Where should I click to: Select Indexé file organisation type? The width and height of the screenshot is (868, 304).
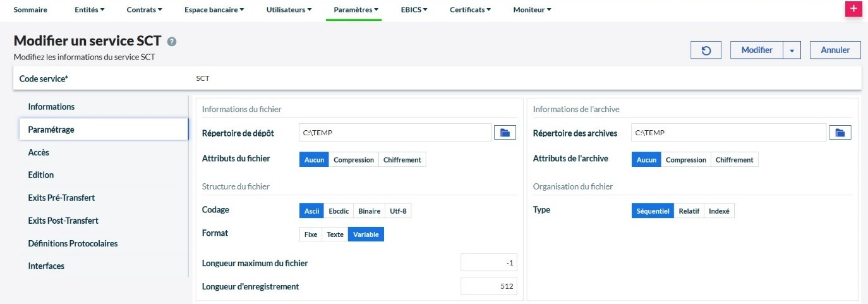click(719, 211)
